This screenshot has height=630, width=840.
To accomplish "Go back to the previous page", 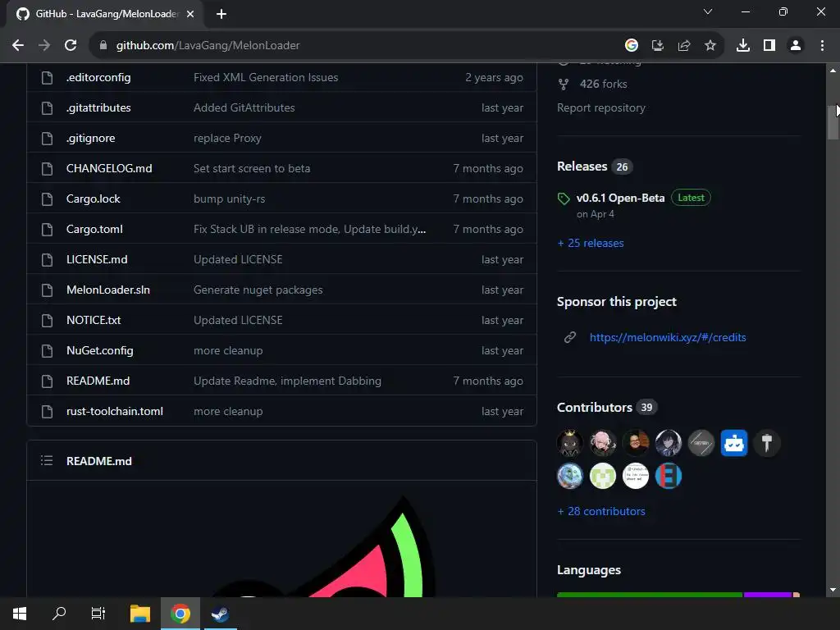I will (18, 46).
